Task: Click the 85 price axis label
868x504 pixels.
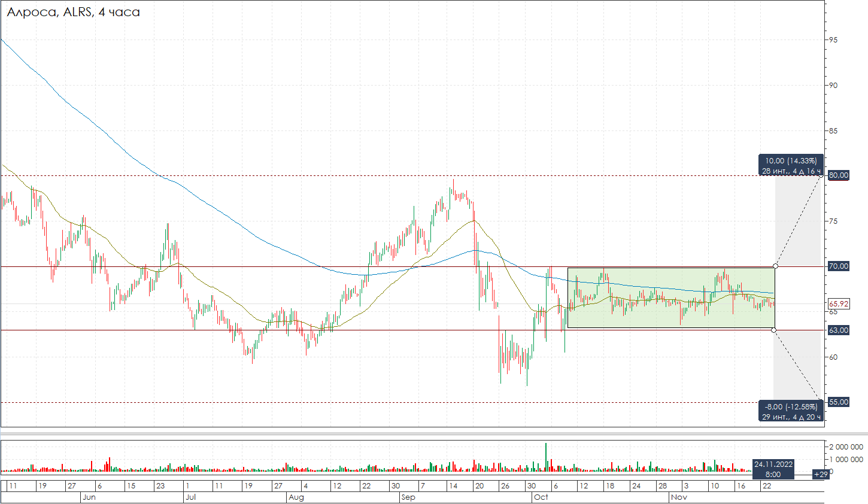Action: click(x=833, y=131)
